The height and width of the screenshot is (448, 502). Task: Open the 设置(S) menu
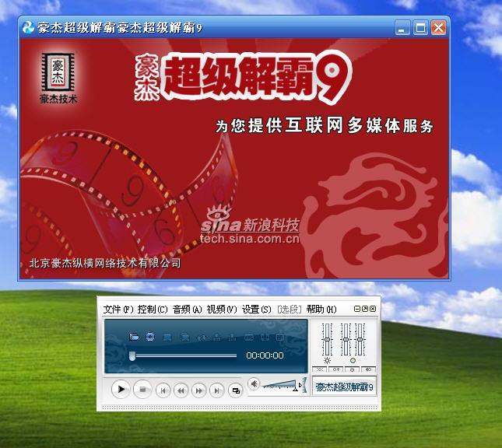tap(256, 309)
